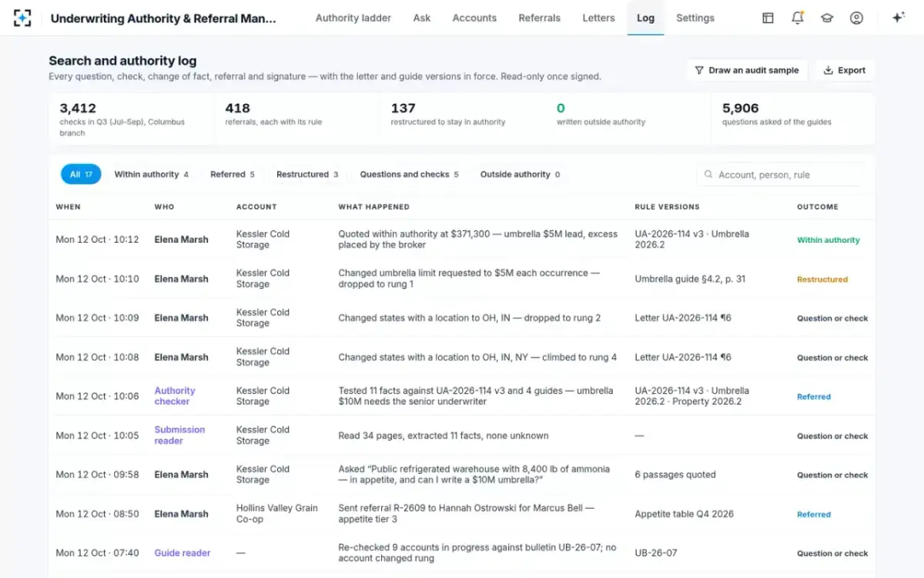This screenshot has width=924, height=578.
Task: Click the 'Search and authority log' heading
Action: click(122, 61)
